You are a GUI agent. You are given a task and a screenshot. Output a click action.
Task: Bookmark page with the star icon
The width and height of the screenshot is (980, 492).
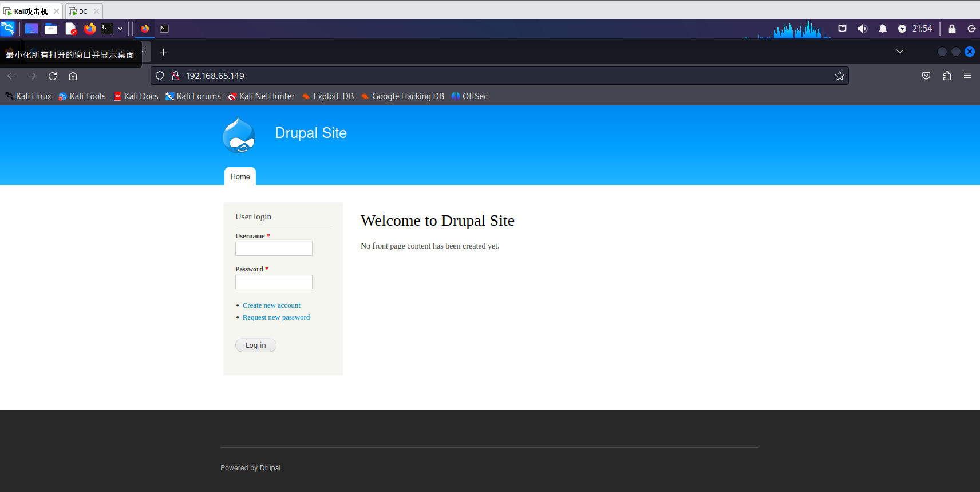839,76
